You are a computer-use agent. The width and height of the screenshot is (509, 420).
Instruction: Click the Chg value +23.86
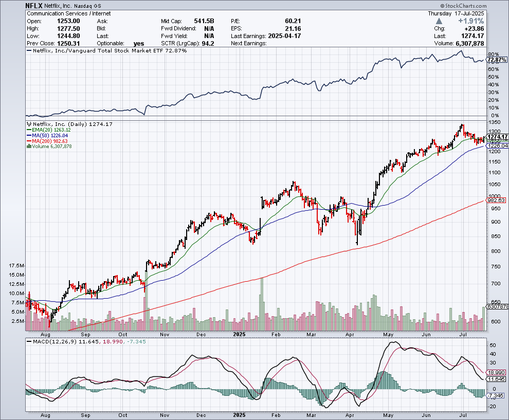pos(474,29)
